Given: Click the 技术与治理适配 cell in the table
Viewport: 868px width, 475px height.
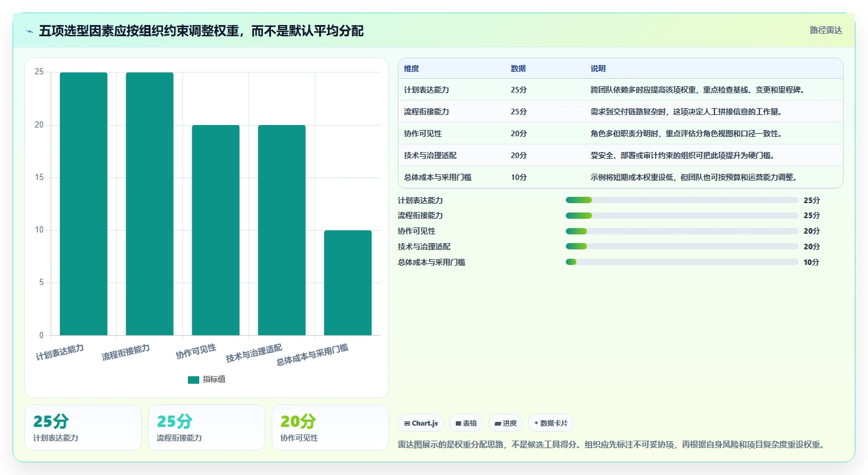Looking at the screenshot, I should [430, 156].
